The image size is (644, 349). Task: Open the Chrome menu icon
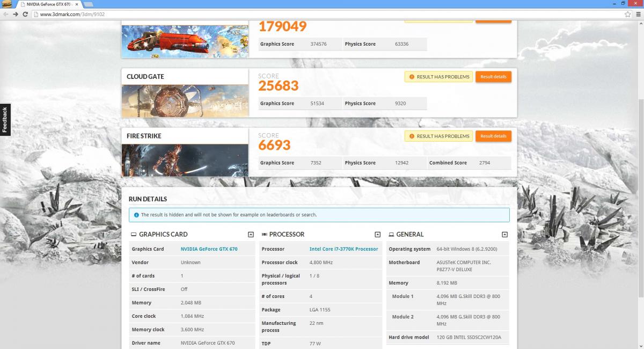638,14
